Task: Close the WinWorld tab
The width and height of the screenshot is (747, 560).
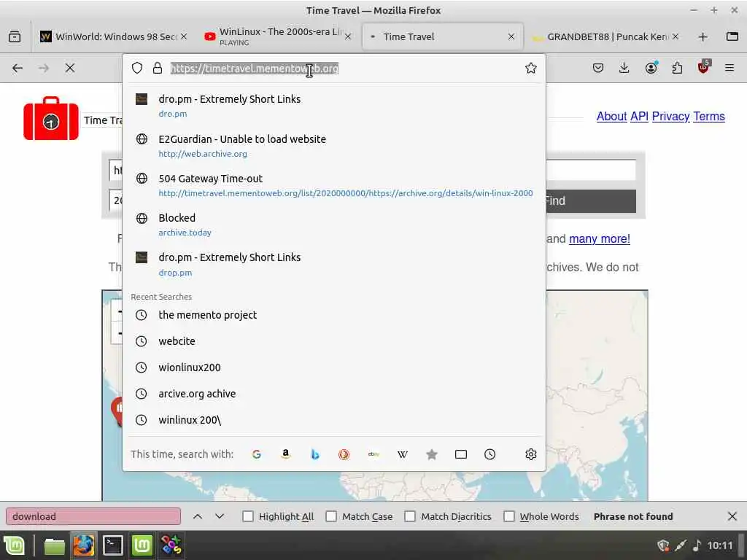Action: (184, 36)
